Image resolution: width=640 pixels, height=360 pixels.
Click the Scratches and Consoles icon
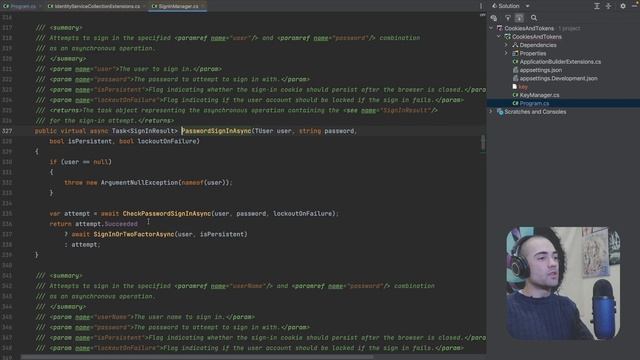tap(500, 111)
